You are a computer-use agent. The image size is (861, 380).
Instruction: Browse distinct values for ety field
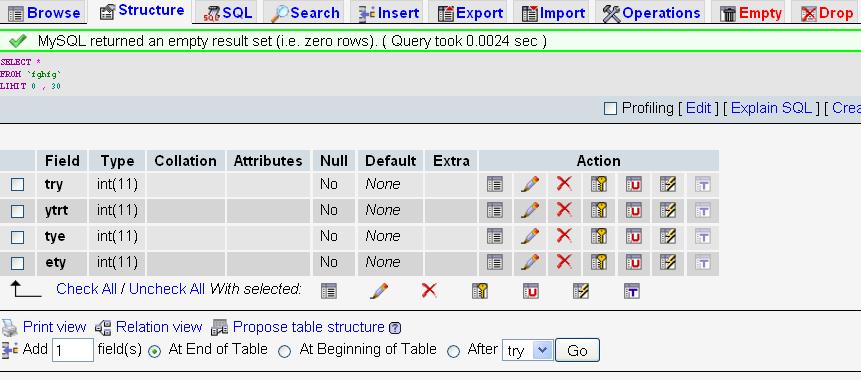point(495,262)
